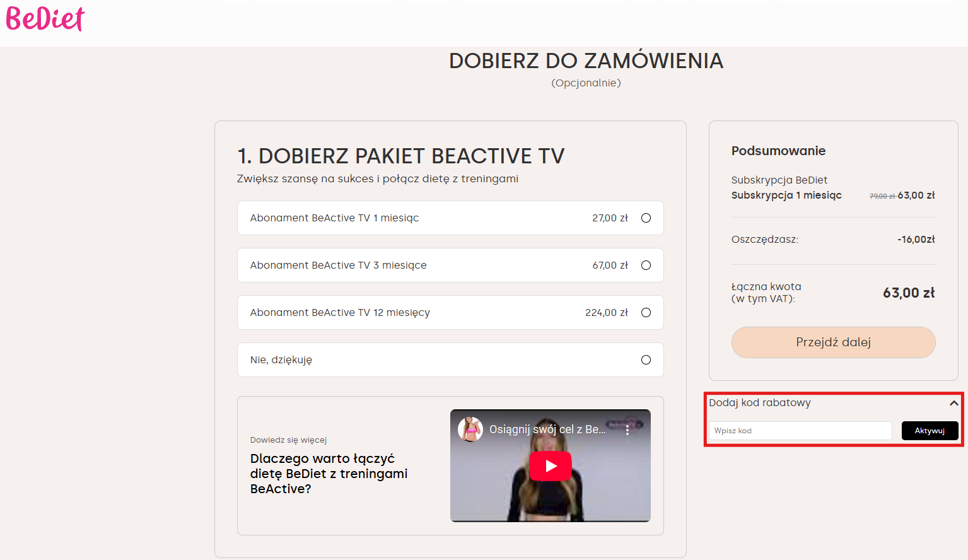Click the 224,00 zł price

606,313
